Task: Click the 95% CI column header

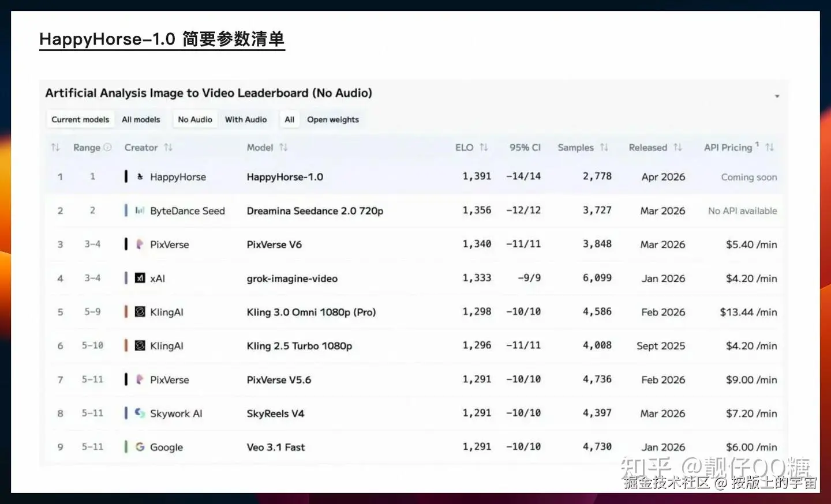Action: coord(525,148)
